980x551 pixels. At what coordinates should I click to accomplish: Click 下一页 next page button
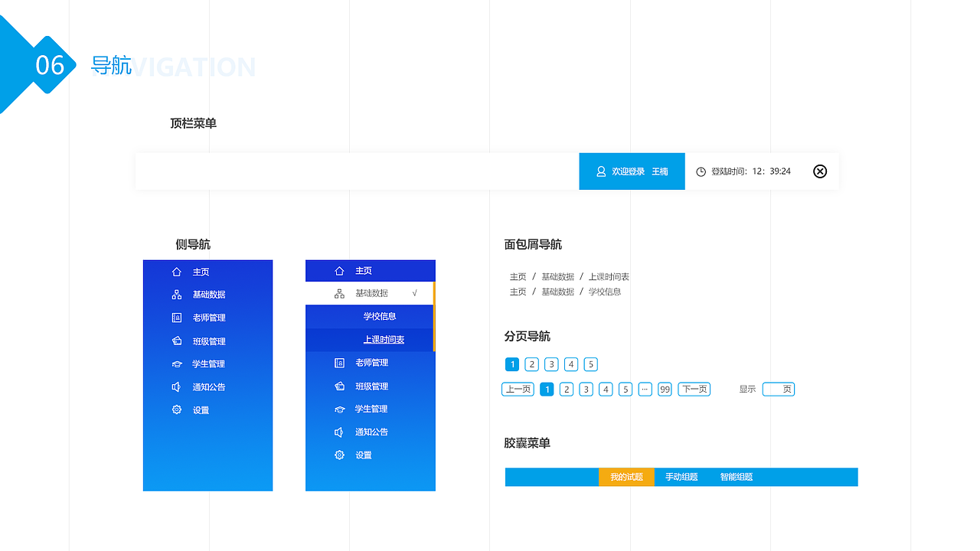(694, 390)
